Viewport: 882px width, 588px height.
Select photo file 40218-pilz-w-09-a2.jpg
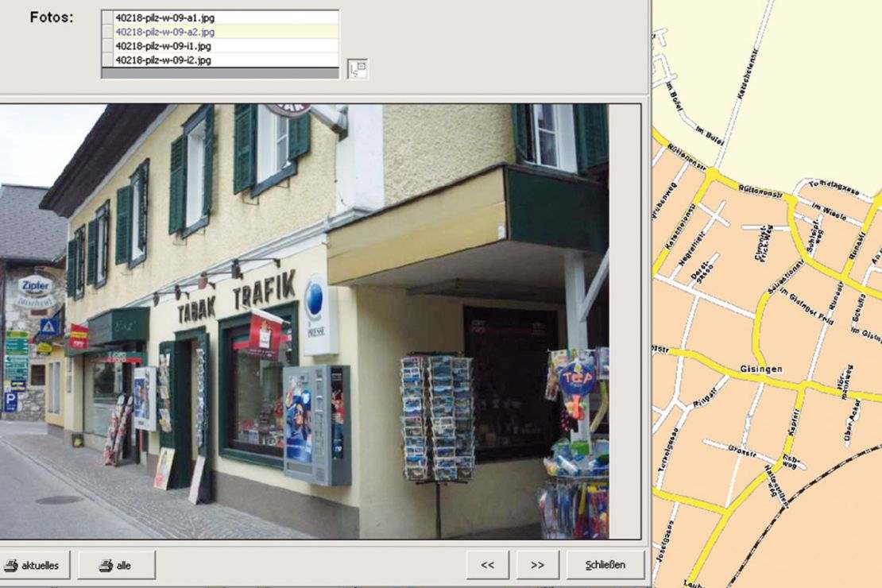[226, 32]
